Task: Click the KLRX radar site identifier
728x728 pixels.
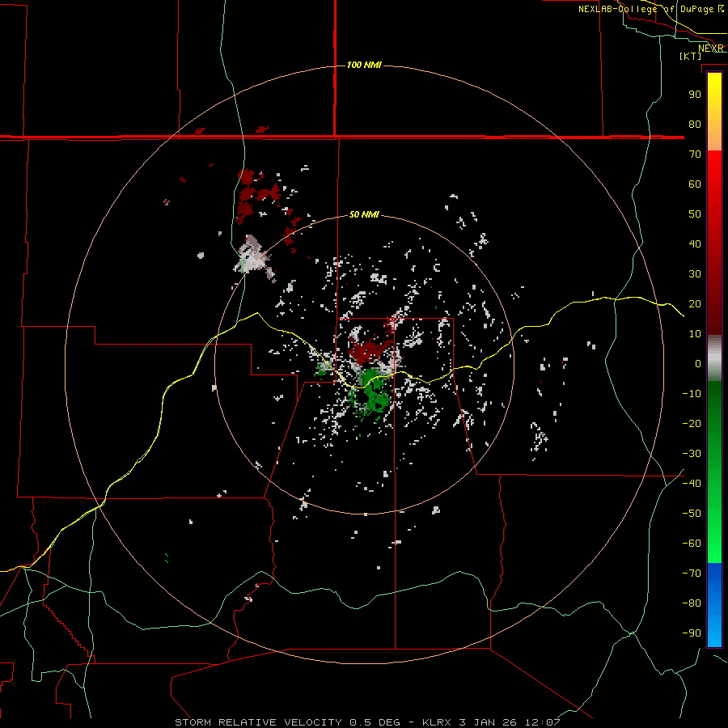Action: [438, 722]
